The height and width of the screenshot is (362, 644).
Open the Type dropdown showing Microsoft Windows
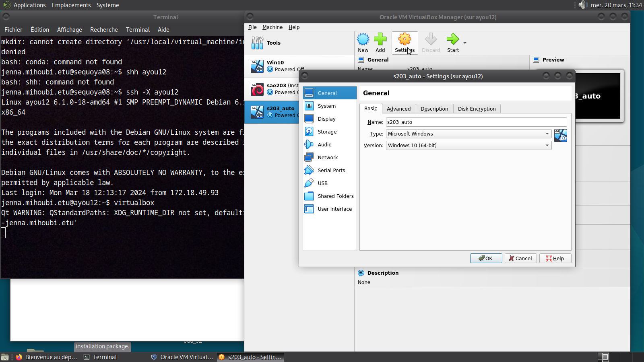469,134
